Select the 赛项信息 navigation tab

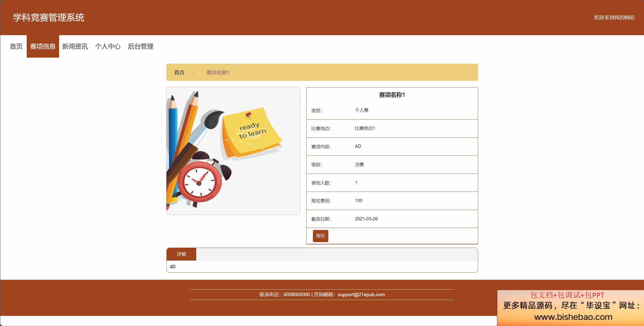43,46
